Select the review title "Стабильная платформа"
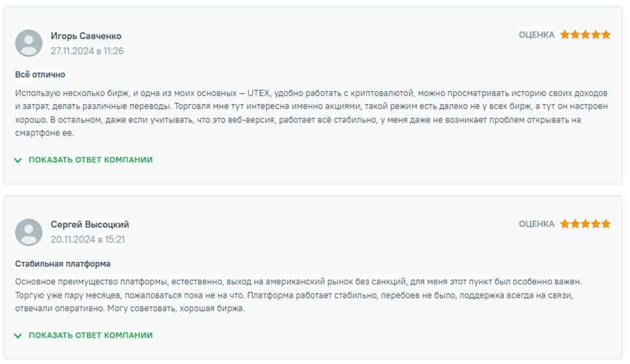 63,264
